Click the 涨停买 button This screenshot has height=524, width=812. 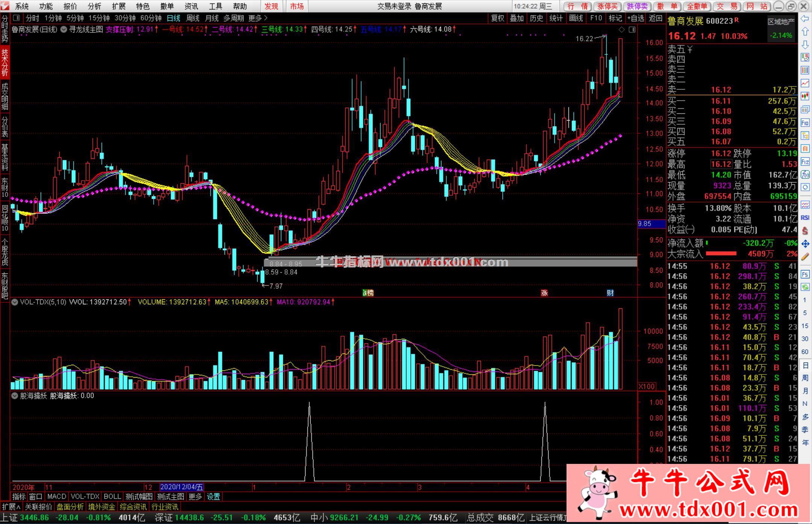(607, 6)
